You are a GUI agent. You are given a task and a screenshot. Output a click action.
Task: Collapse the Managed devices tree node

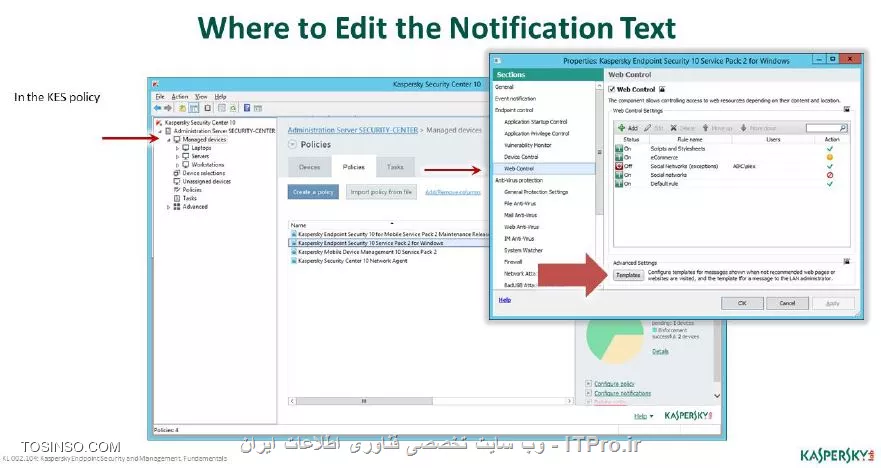(169, 139)
